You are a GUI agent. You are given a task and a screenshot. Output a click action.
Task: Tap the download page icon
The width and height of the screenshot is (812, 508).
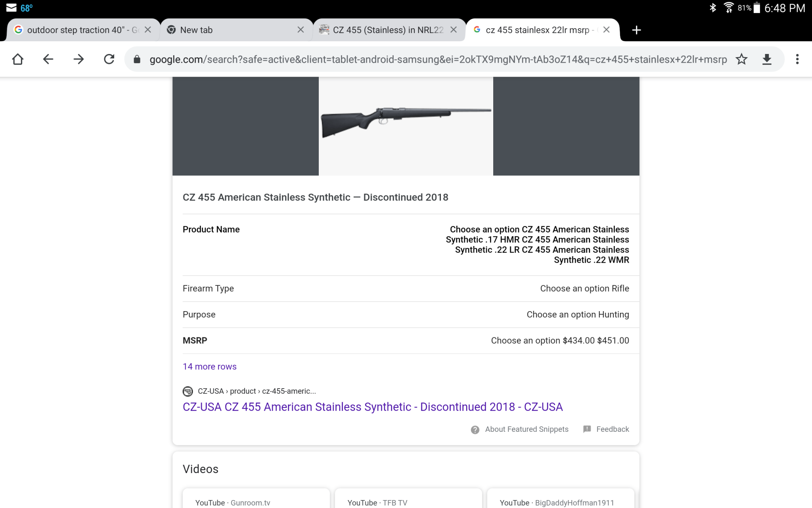[x=767, y=60]
